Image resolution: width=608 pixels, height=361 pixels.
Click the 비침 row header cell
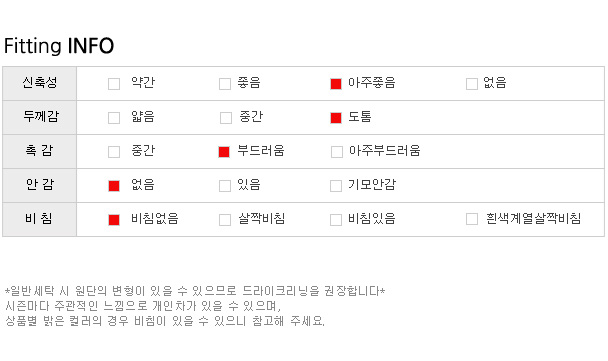click(x=40, y=219)
